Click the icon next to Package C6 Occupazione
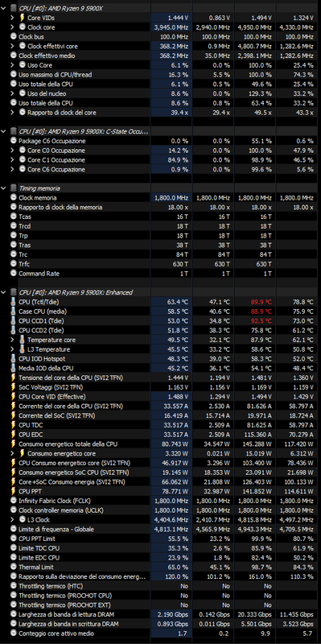The width and height of the screenshot is (321, 644). pyautogui.click(x=14, y=141)
